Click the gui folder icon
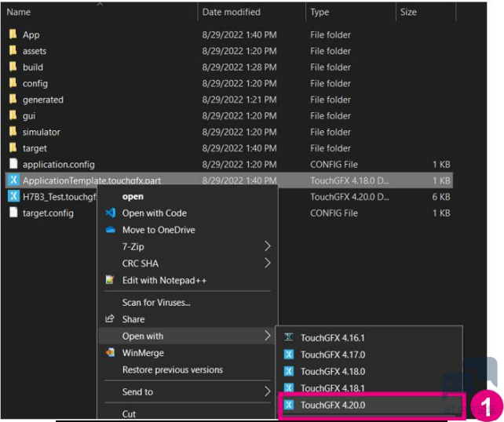Viewport: 504px width, 422px height. (x=13, y=115)
